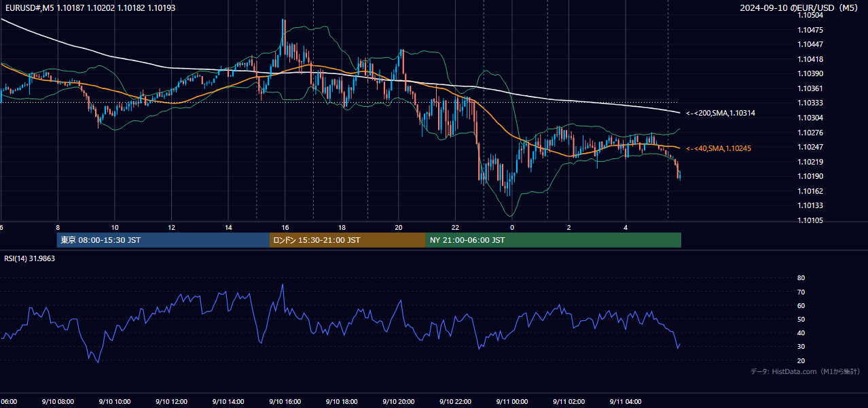Click RSI scale value 50
The image size is (868, 408).
click(801, 319)
